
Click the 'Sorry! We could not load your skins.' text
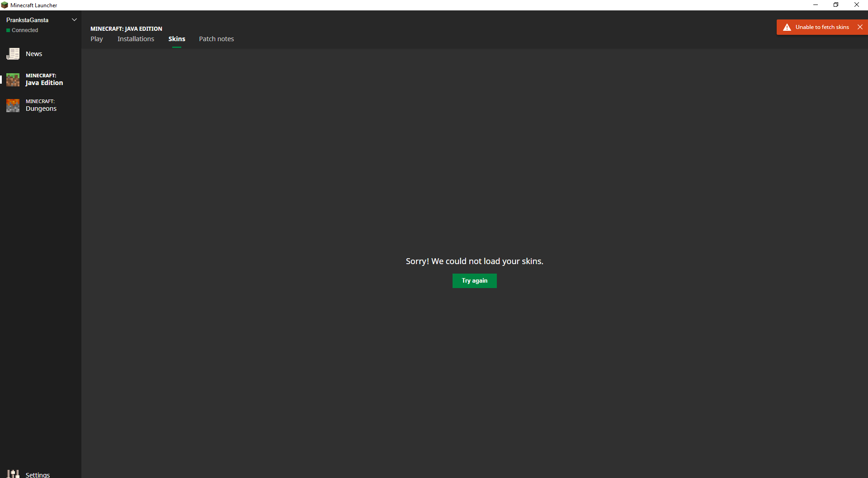click(475, 261)
